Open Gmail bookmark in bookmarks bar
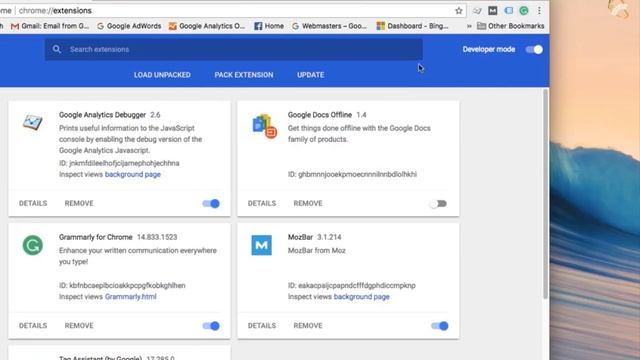This screenshot has height=360, width=640. [x=50, y=26]
